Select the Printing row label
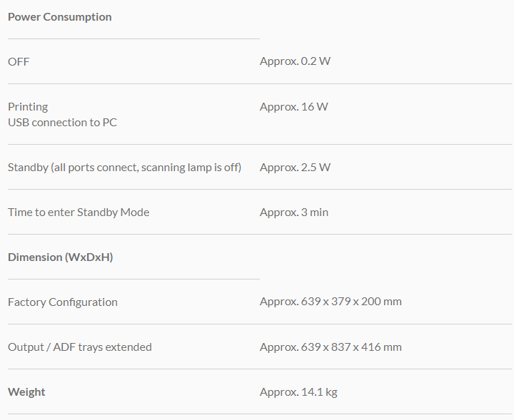Screen dimensions: 514x420 pos(28,107)
